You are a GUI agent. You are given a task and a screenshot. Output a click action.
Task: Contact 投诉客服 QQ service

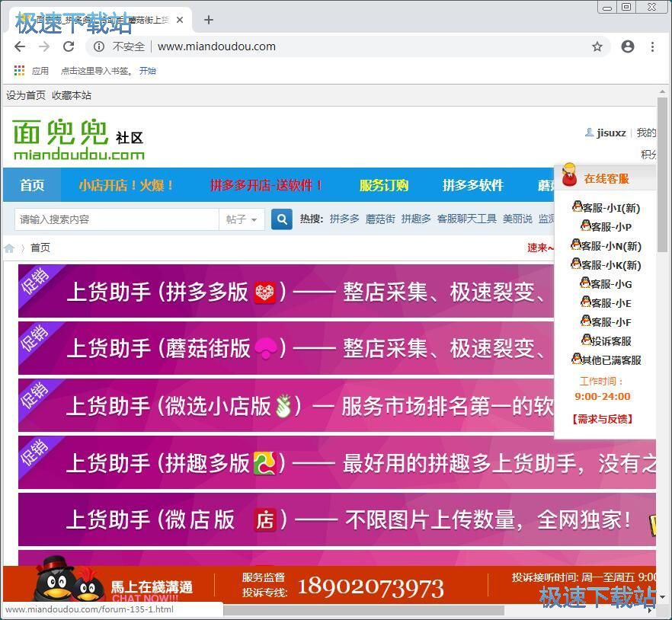(606, 340)
